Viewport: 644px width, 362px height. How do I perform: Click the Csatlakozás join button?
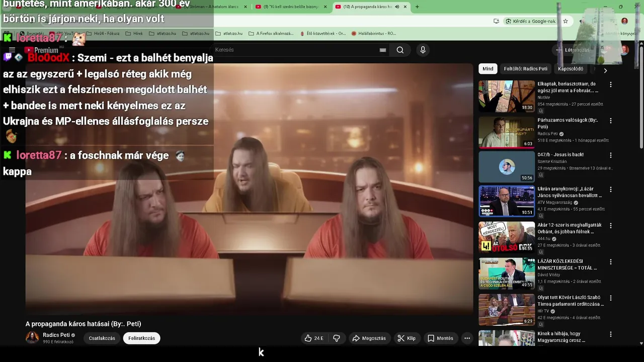coord(102,338)
